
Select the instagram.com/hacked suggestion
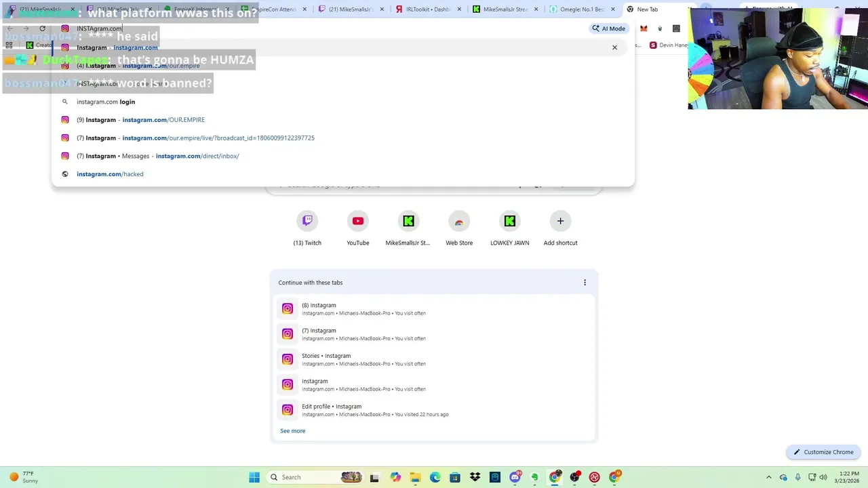pos(342,174)
